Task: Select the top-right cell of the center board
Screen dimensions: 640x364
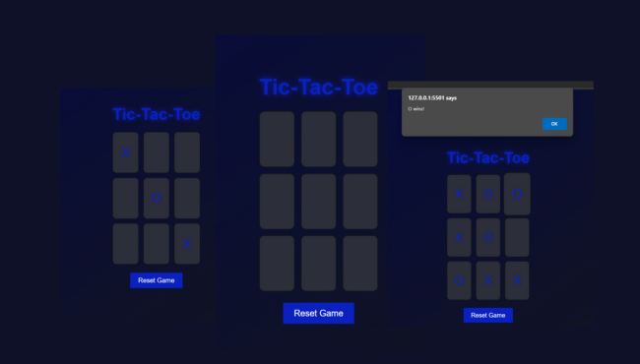Action: pyautogui.click(x=360, y=139)
